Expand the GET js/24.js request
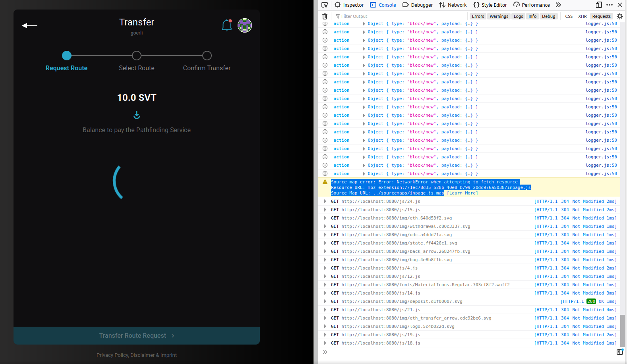Image resolution: width=627 pixels, height=364 pixels. [x=325, y=202]
